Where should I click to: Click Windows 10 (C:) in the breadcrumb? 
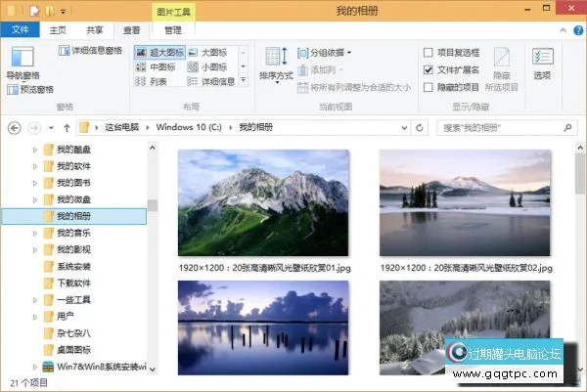(189, 127)
